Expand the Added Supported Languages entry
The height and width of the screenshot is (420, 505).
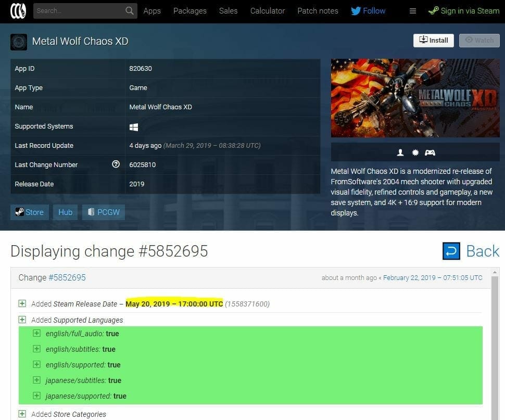tap(22, 320)
